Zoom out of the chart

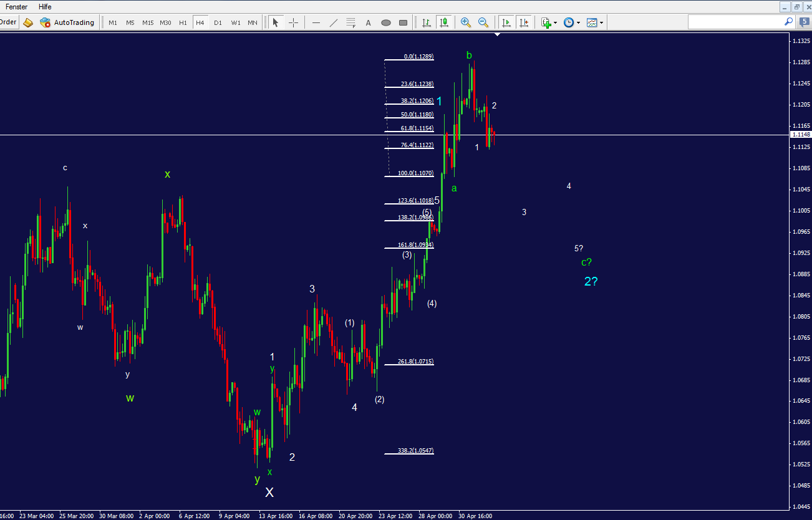(x=484, y=22)
